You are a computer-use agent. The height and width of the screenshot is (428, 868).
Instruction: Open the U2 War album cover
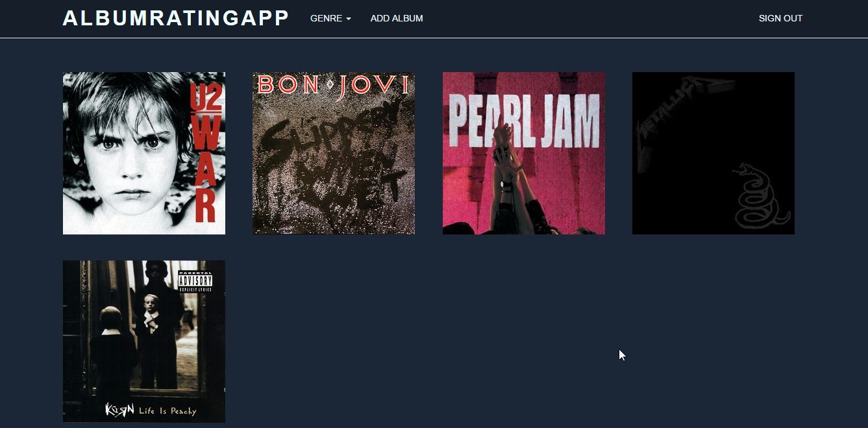click(x=144, y=153)
